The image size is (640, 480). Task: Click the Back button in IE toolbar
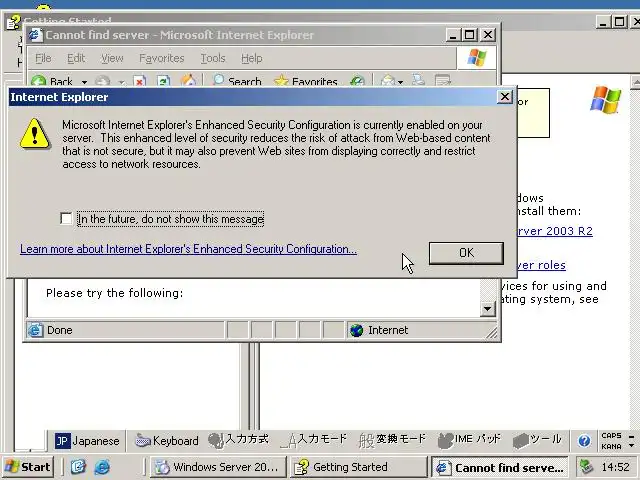click(x=52, y=81)
